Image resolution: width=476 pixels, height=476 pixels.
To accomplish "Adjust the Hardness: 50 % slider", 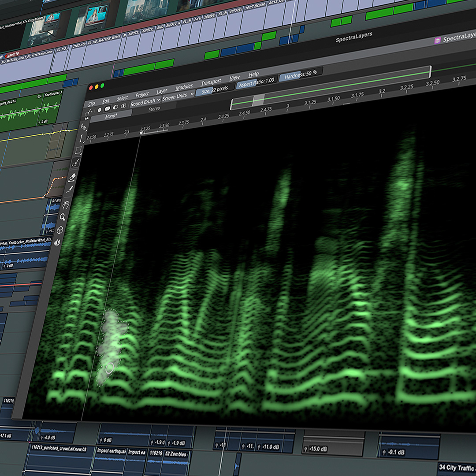I will 300,74.
